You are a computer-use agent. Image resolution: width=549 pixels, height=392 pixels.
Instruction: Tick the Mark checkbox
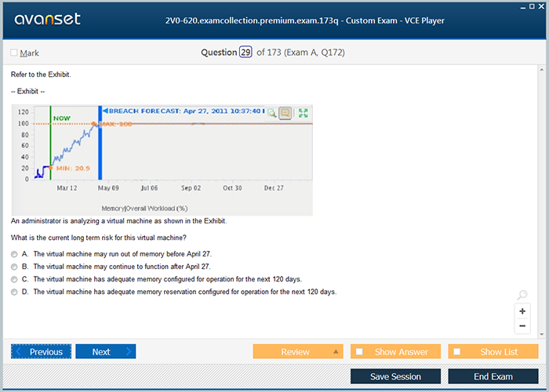pyautogui.click(x=14, y=53)
